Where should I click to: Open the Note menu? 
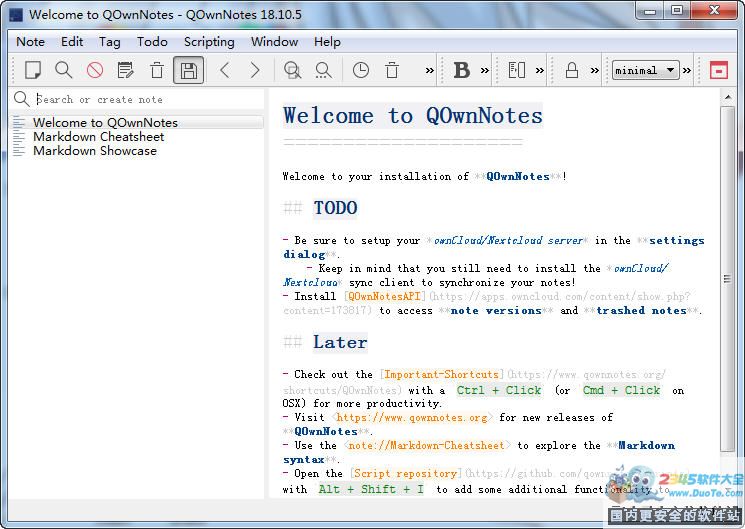[30, 42]
